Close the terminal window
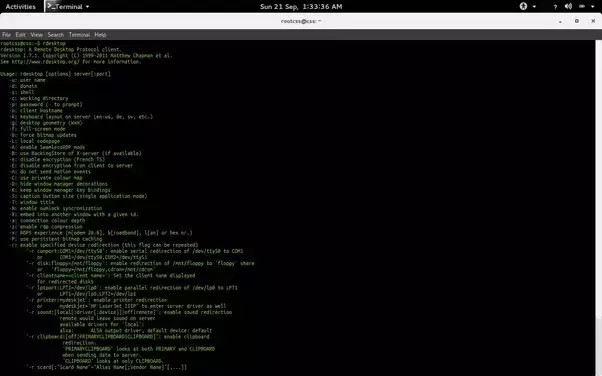This screenshot has height=376, width=602. pyautogui.click(x=593, y=21)
